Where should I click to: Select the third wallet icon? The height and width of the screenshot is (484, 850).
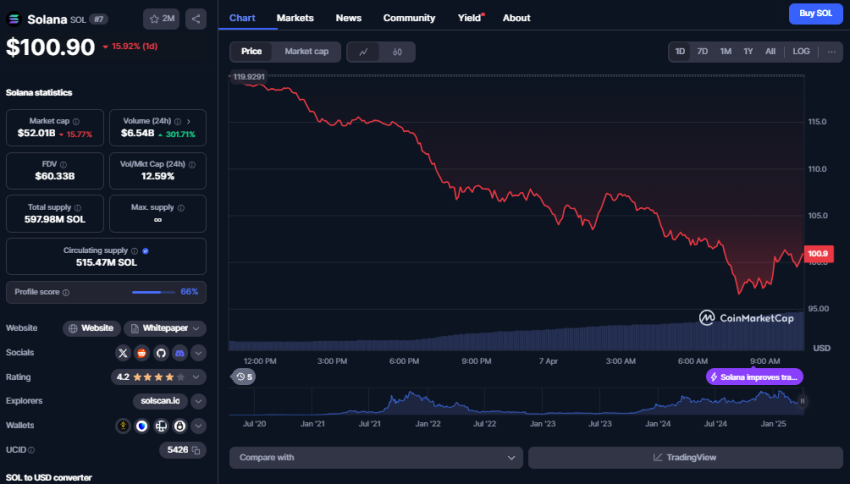160,426
